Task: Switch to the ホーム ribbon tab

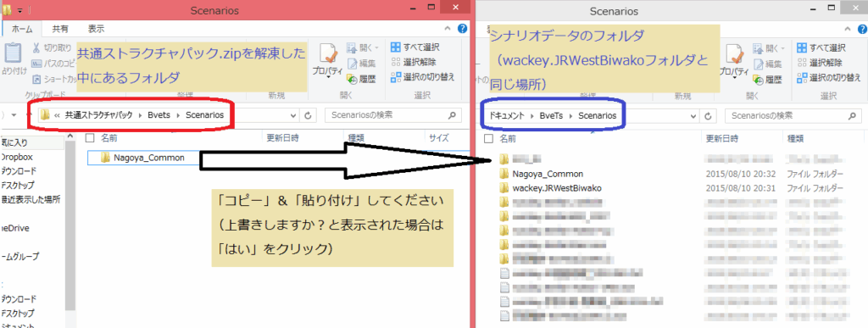Action: (x=22, y=29)
